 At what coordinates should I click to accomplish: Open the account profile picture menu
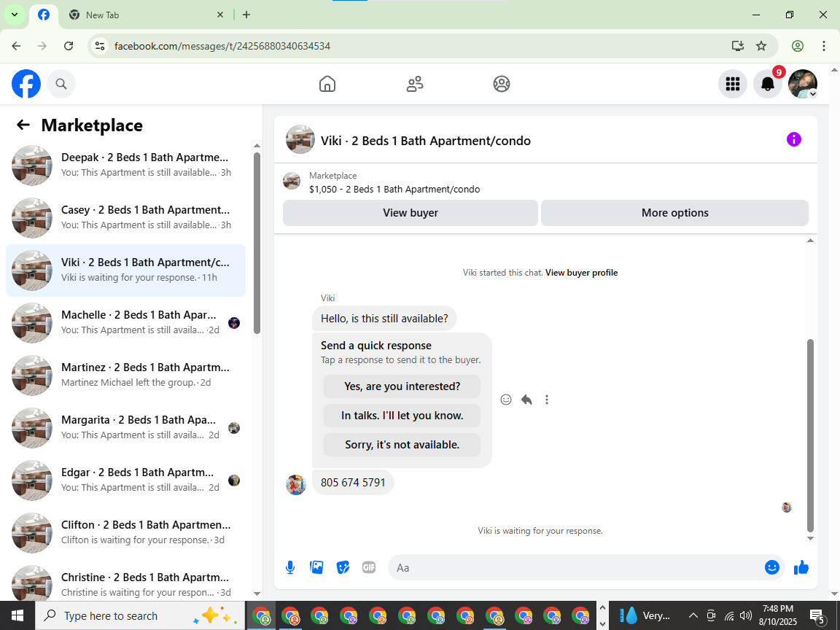click(803, 84)
